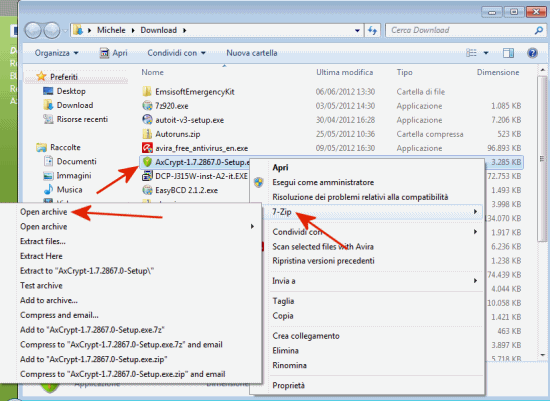
Task: Click the Michele breadcrumb segment
Action: pyautogui.click(x=111, y=31)
